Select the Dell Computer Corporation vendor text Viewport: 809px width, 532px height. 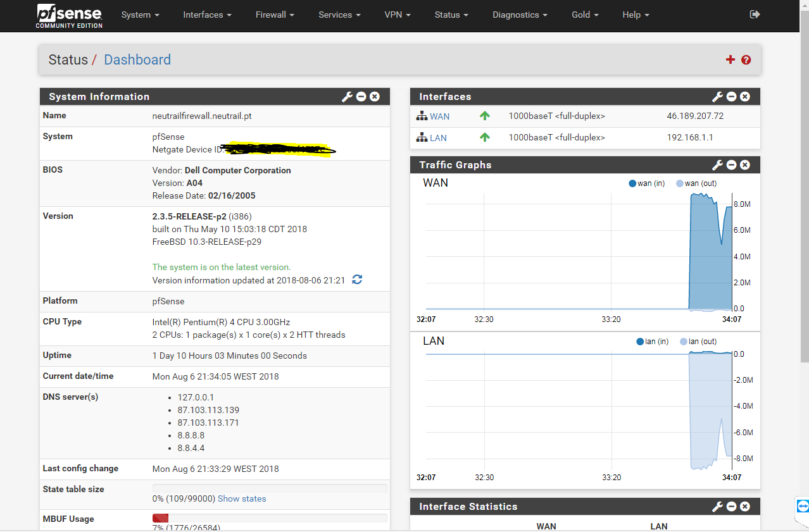click(238, 170)
